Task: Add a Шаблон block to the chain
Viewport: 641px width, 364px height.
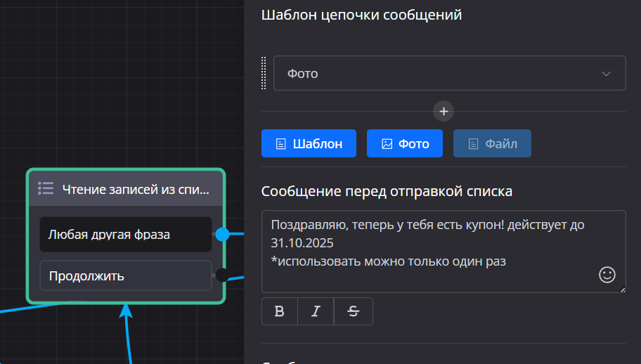Action: point(309,143)
